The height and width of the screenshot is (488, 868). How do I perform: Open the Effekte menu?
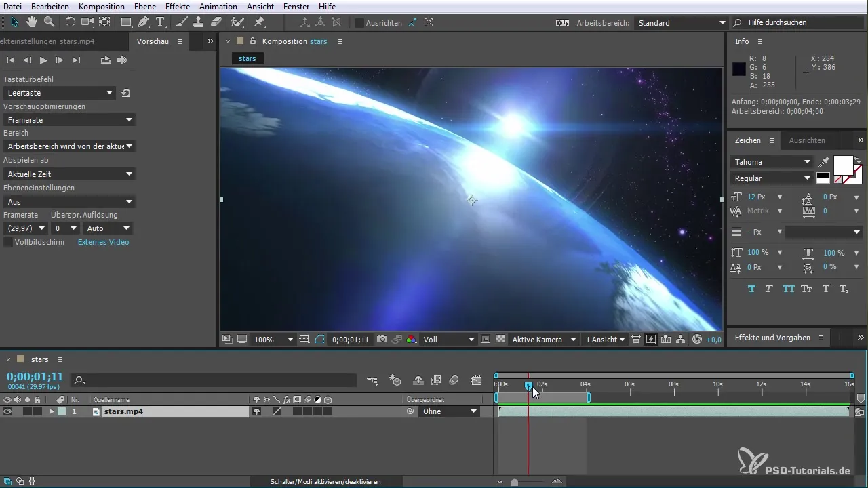178,6
